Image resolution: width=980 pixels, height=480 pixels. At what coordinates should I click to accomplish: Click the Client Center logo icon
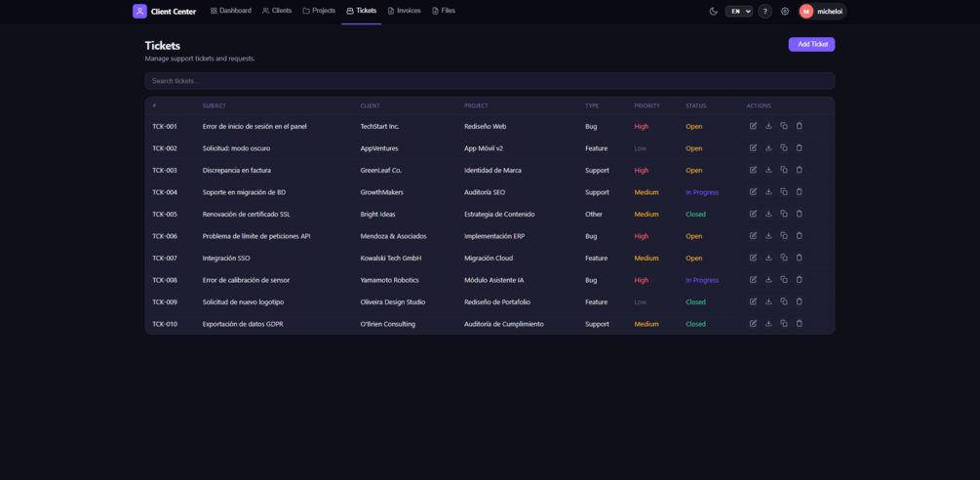coord(139,12)
